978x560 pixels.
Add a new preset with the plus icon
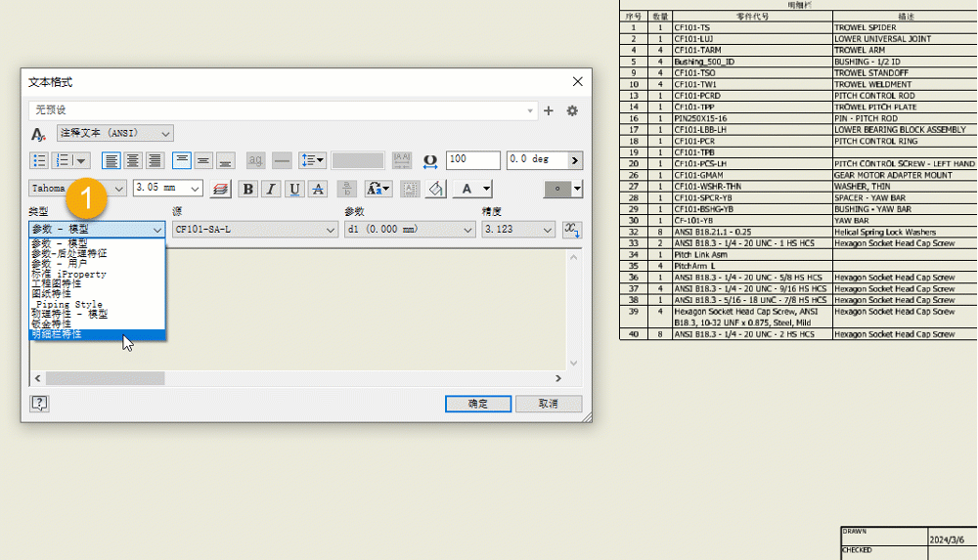[549, 110]
